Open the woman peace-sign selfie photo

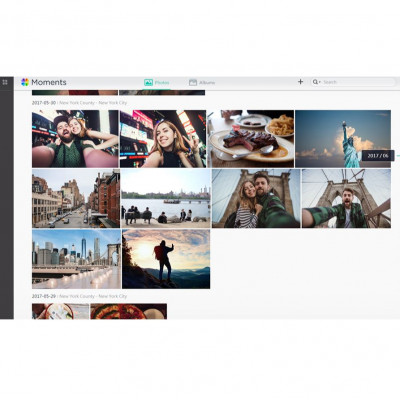(x=163, y=139)
